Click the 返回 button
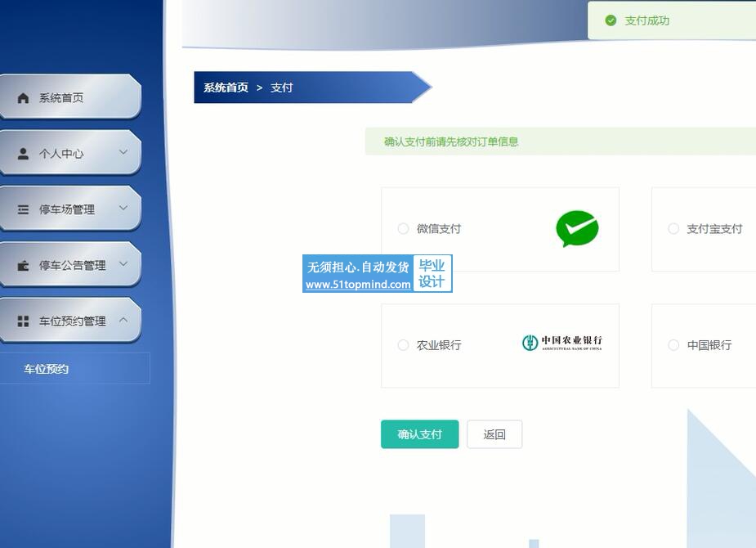This screenshot has width=756, height=548. pyautogui.click(x=494, y=434)
